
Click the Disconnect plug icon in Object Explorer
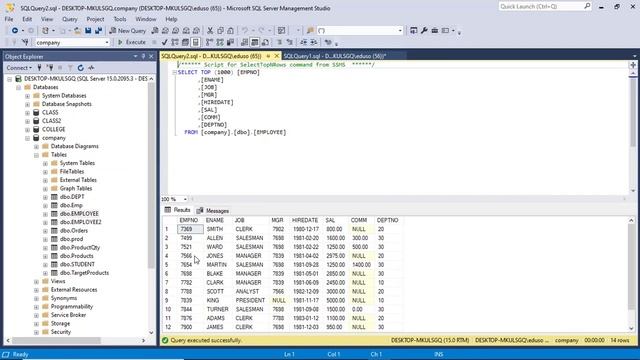tap(50, 68)
